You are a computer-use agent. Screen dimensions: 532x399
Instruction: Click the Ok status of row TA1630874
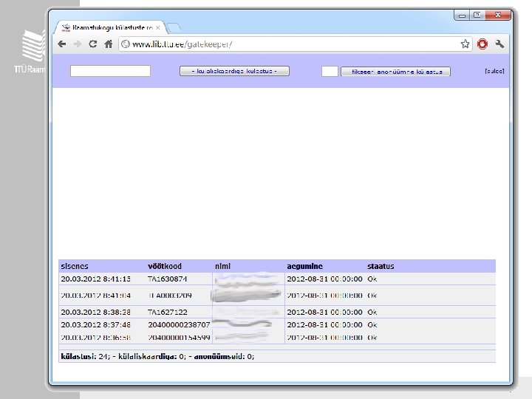click(372, 279)
